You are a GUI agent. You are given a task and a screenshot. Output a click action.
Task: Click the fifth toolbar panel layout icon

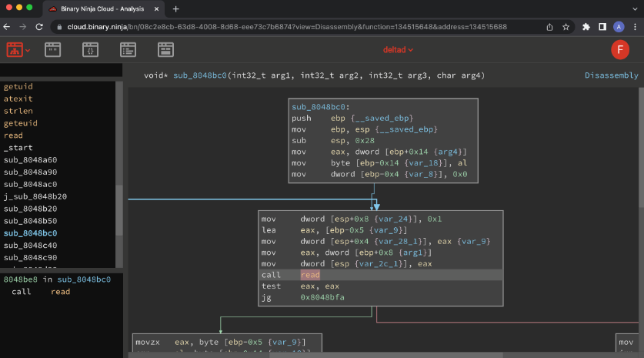(x=165, y=50)
